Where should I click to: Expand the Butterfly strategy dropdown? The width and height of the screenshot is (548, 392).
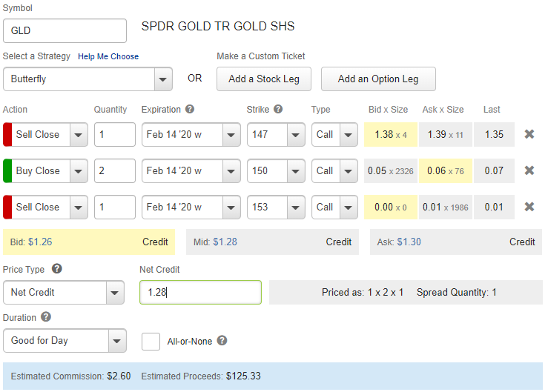pyautogui.click(x=162, y=79)
